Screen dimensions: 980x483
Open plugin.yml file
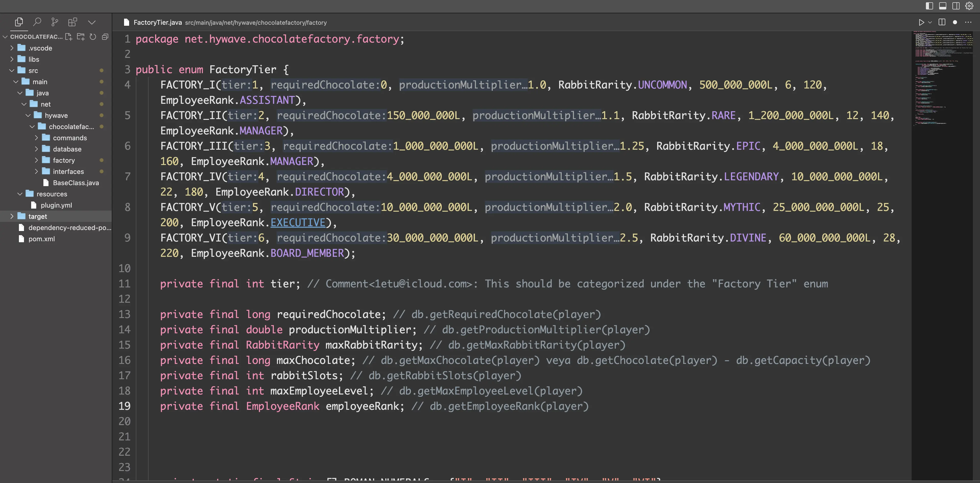[x=56, y=205]
